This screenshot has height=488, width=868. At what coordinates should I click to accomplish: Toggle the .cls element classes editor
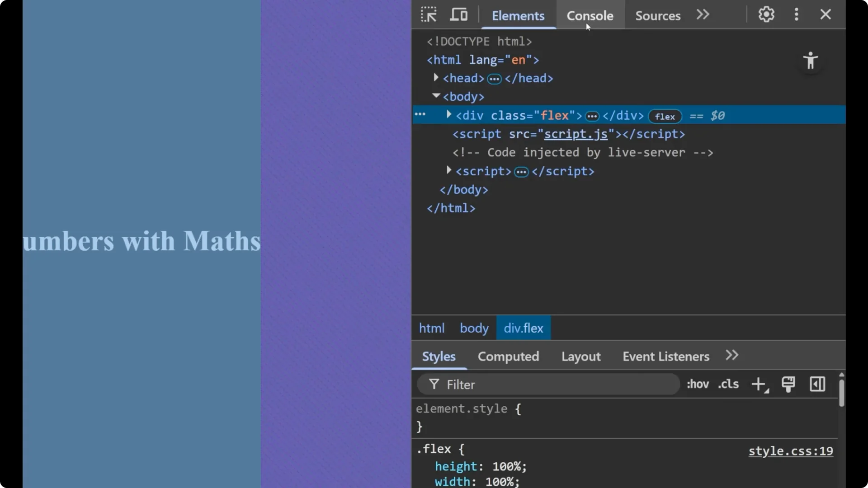[x=728, y=384]
